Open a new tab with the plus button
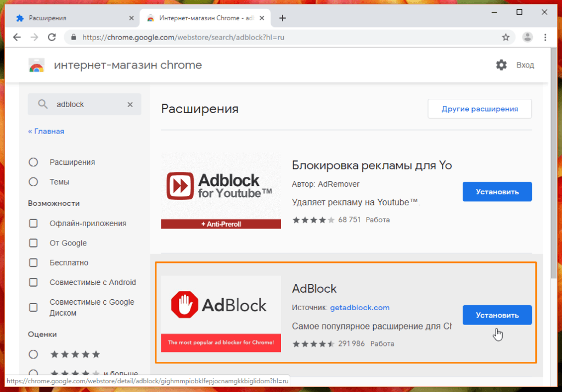 [283, 18]
